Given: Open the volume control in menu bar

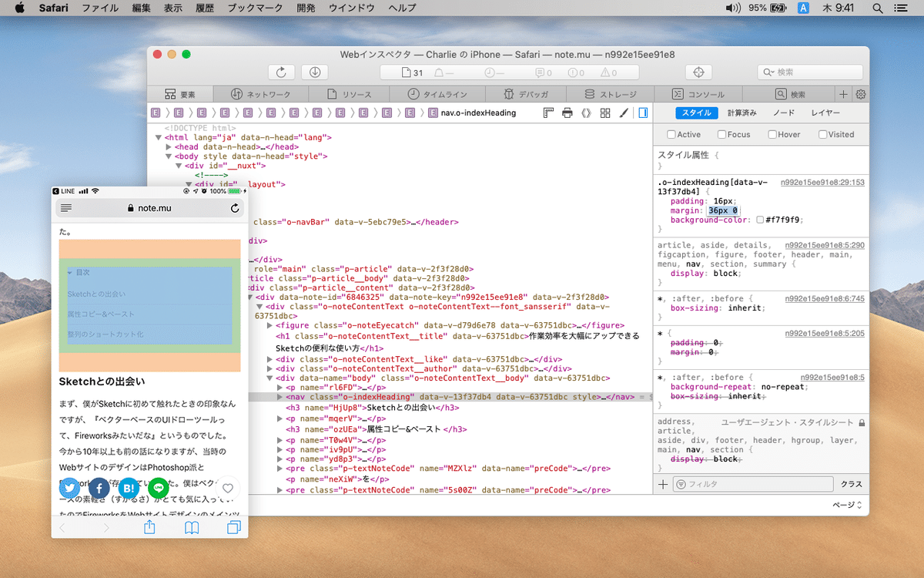Looking at the screenshot, I should 732,8.
